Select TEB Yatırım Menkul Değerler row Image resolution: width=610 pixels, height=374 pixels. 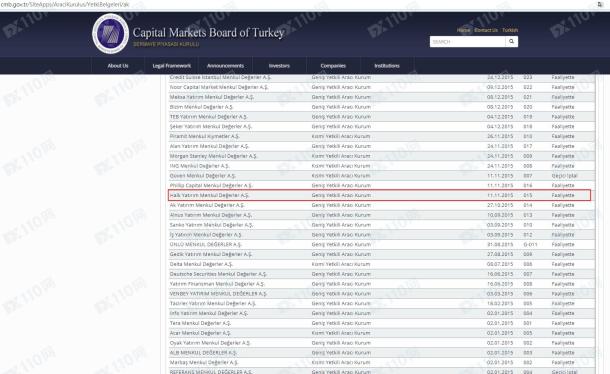pyautogui.click(x=382, y=117)
